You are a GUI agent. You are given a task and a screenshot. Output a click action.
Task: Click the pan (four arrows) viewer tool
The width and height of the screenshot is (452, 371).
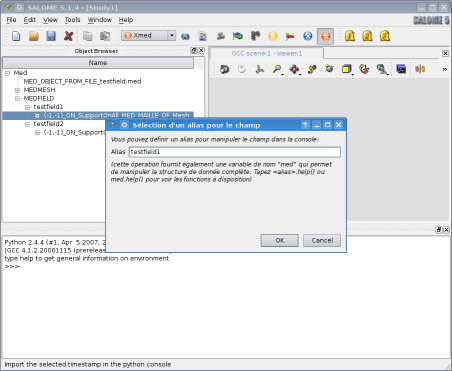295,69
